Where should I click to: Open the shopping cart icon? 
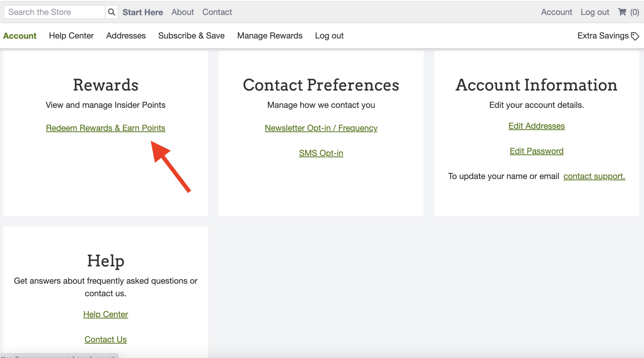coord(622,12)
